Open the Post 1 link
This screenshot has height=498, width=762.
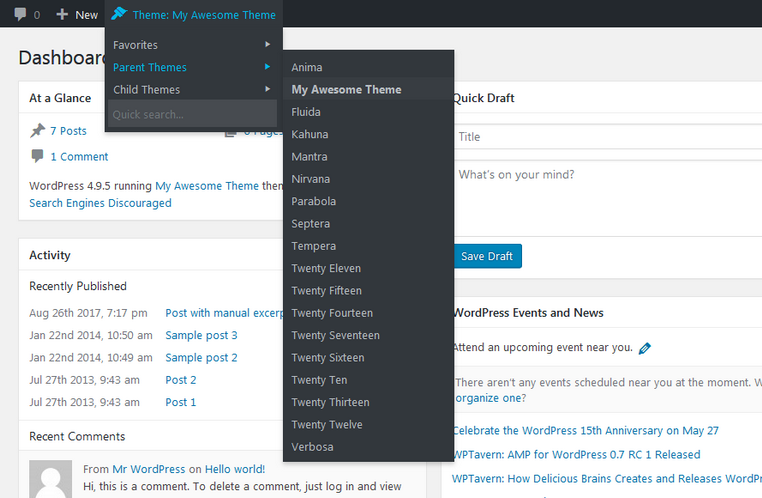181,402
